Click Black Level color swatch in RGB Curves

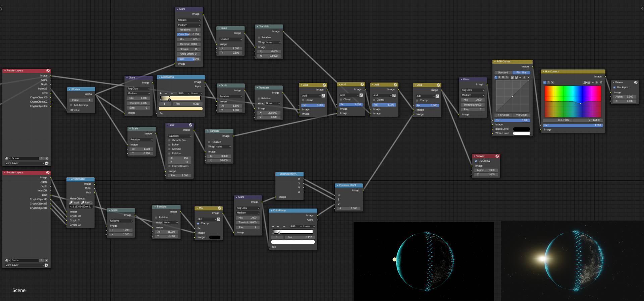522,129
